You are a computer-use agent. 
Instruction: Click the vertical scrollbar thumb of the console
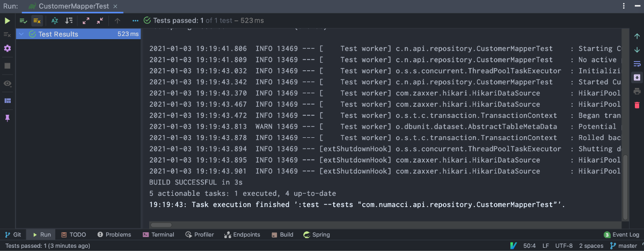coord(625,187)
